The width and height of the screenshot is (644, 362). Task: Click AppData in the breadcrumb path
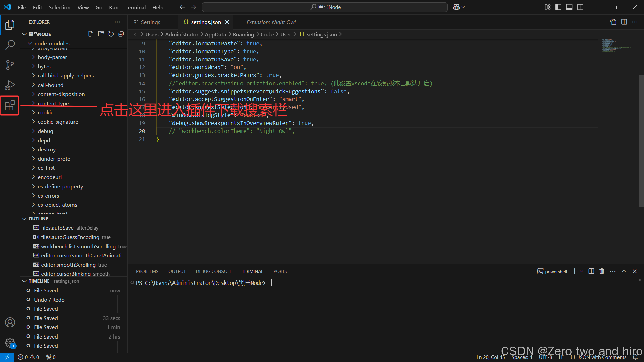click(x=215, y=34)
